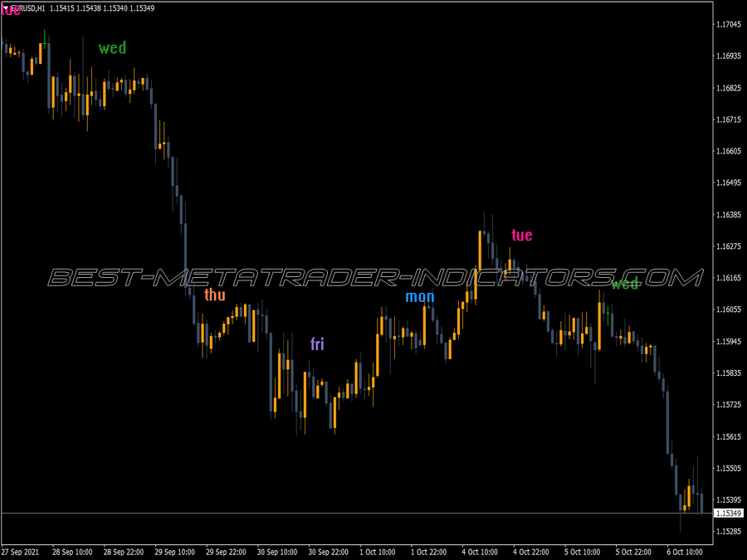Click the 1.16165 price axis label
This screenshot has height=560, width=747.
pos(729,278)
